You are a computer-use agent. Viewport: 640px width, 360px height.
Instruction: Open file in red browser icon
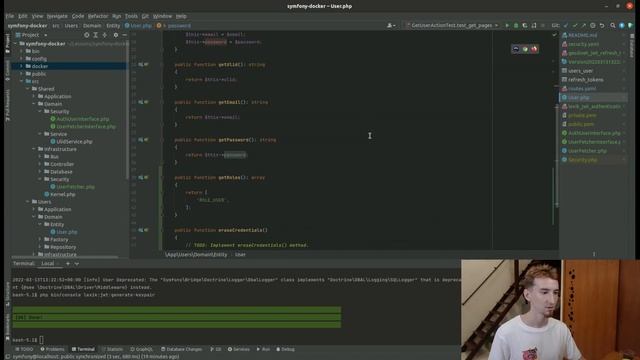(x=534, y=49)
